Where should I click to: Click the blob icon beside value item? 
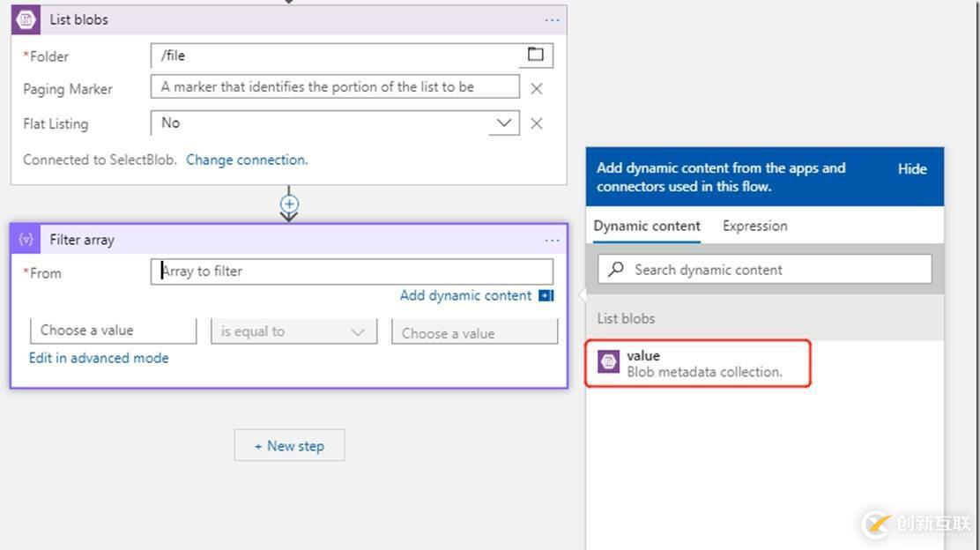click(x=608, y=361)
